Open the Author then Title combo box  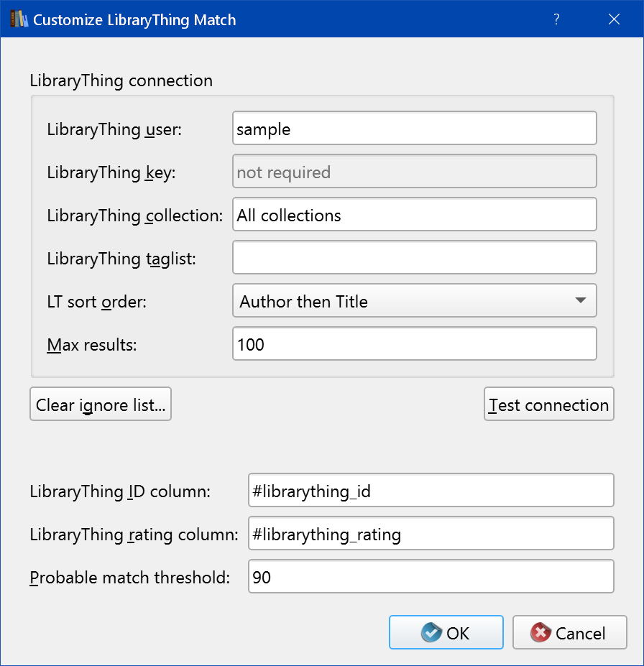click(x=402, y=301)
